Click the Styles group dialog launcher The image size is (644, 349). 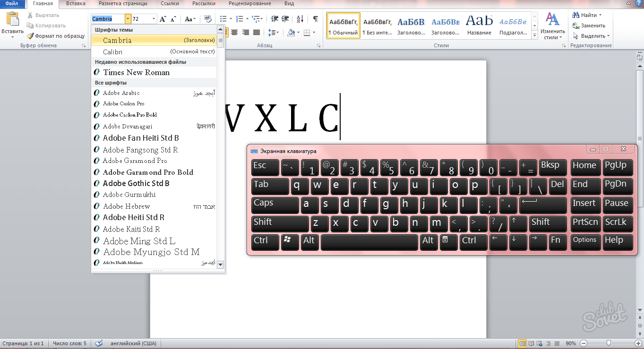tap(564, 46)
